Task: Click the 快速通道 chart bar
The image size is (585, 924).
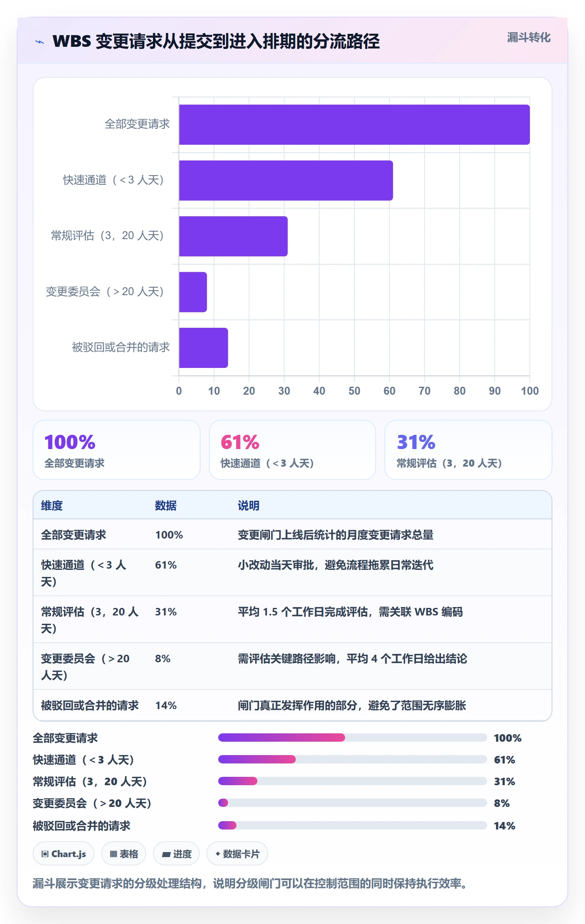Action: pos(286,181)
